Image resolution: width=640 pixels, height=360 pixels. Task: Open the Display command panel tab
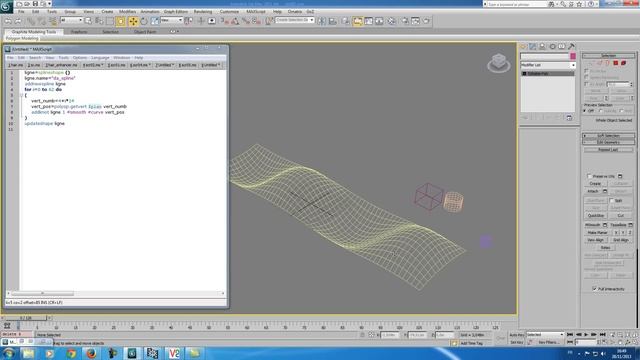[x=562, y=47]
